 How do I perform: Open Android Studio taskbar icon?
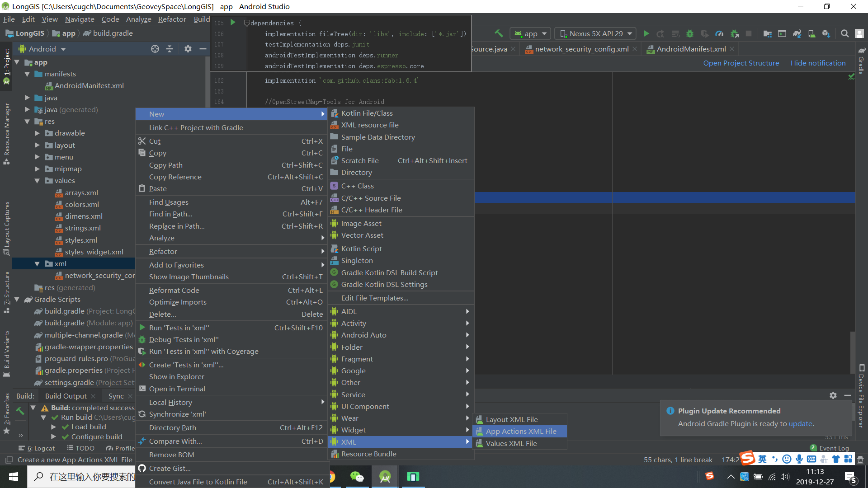click(385, 477)
